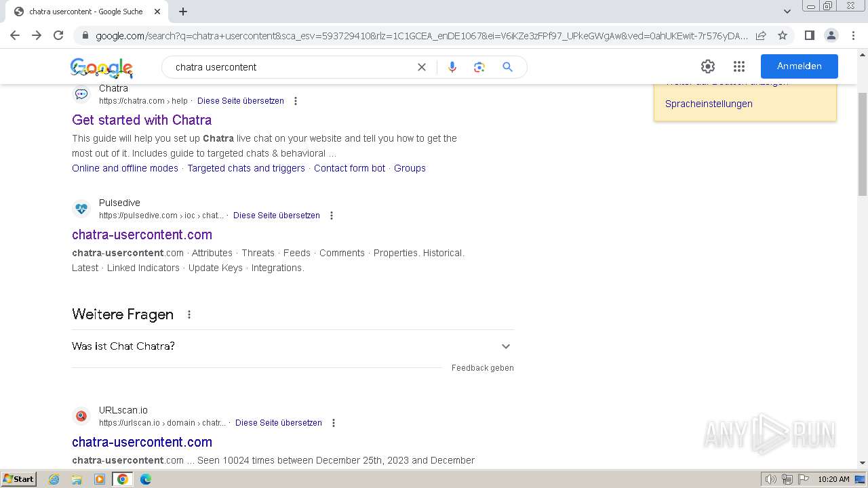This screenshot has width=868, height=488.
Task: Go back to previous page
Action: pyautogui.click(x=15, y=35)
